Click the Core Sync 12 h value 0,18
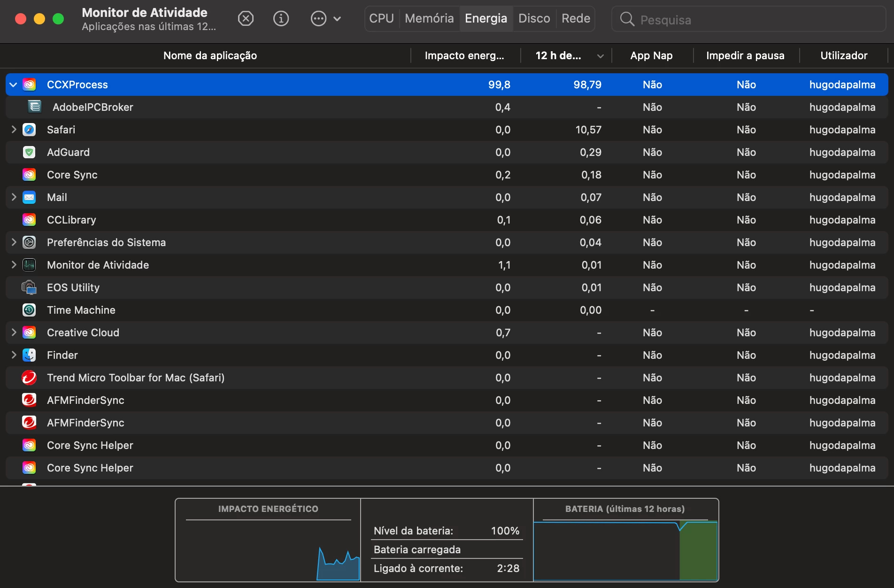Viewport: 894px width, 588px height. tap(591, 175)
